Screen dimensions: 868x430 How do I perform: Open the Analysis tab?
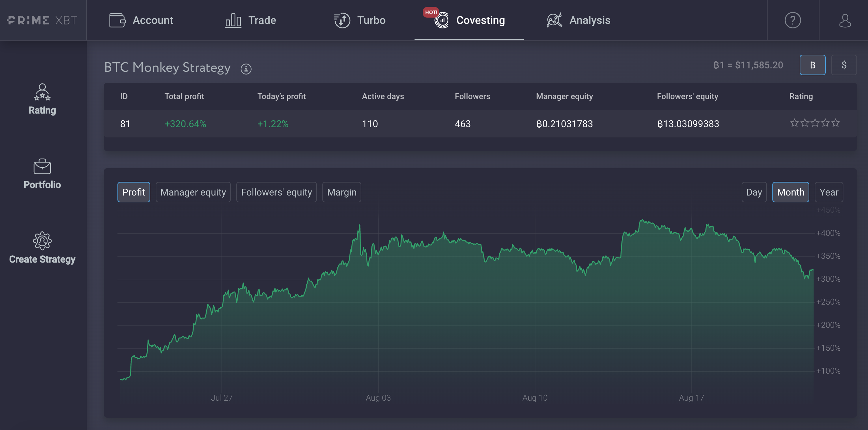[x=578, y=20]
